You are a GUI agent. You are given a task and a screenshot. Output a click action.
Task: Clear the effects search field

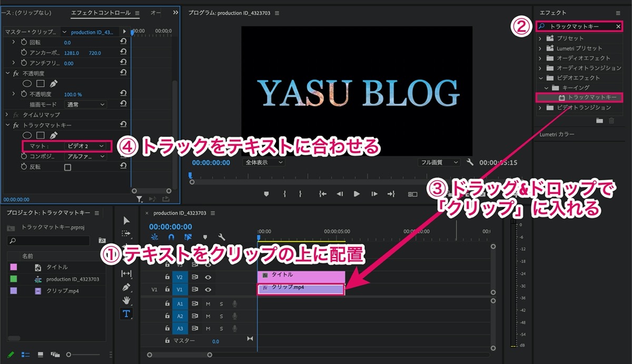618,26
